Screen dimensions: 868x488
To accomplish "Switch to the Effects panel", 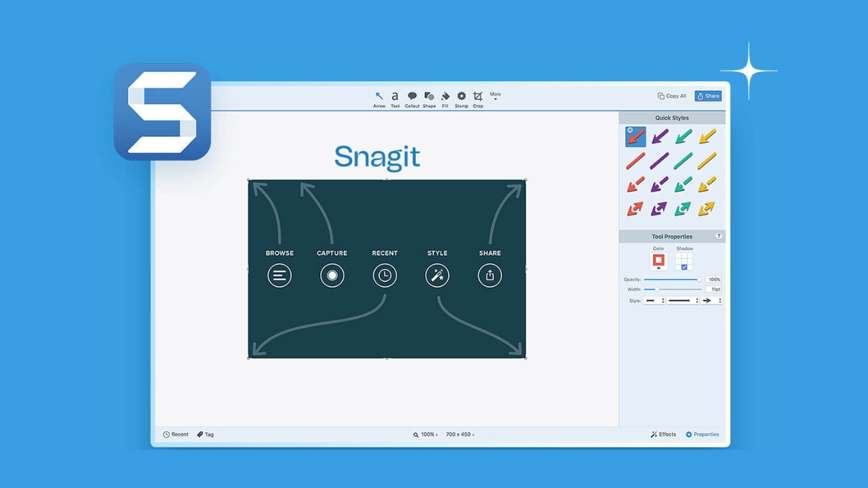I will click(663, 434).
